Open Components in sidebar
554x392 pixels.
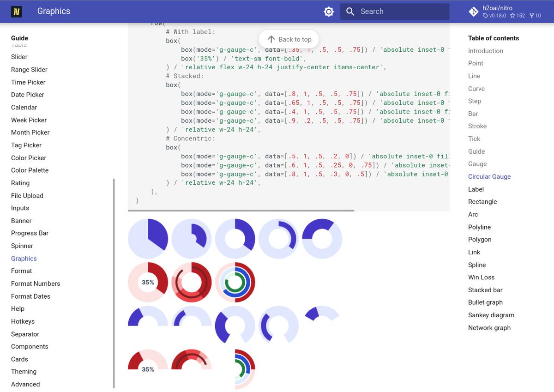click(30, 347)
